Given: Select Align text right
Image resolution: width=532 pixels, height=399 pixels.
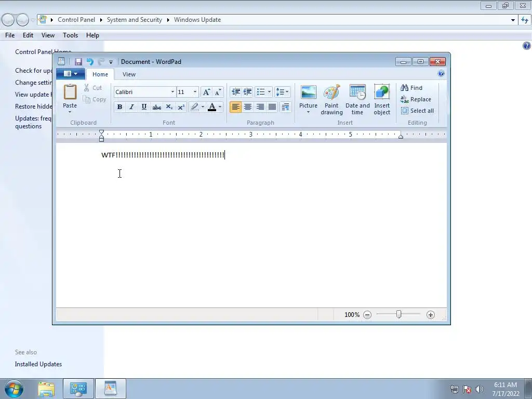Looking at the screenshot, I should [260, 107].
